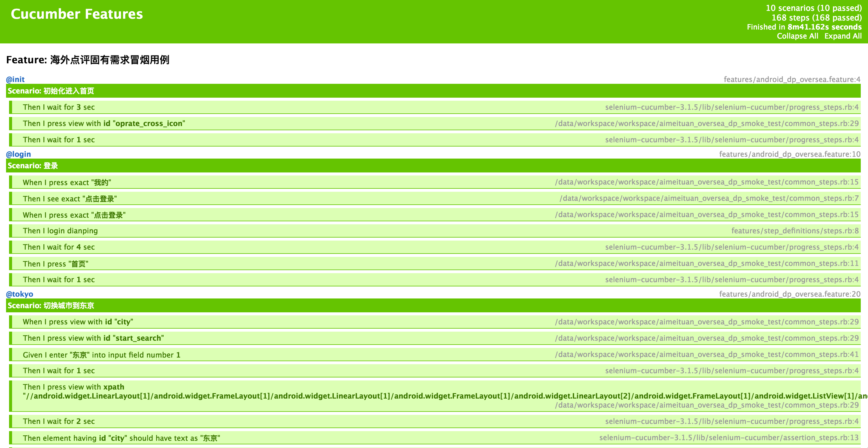The image size is (868, 448).
Task: Select step 'Then I wait for 2 sec'
Action: click(435, 421)
